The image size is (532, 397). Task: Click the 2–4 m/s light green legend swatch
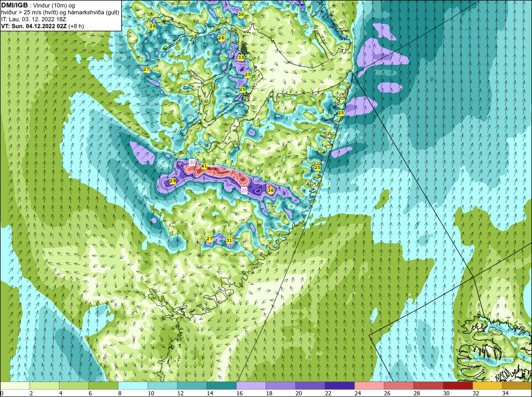45,386
